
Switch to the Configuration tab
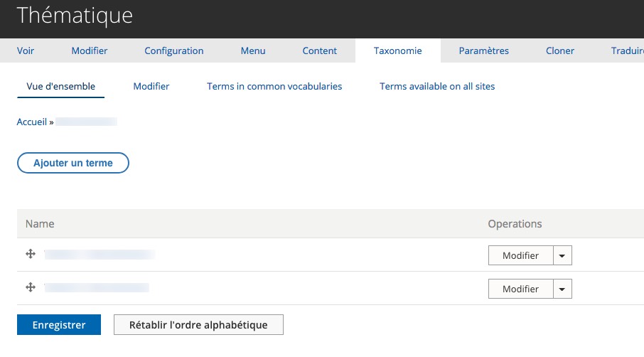point(173,50)
